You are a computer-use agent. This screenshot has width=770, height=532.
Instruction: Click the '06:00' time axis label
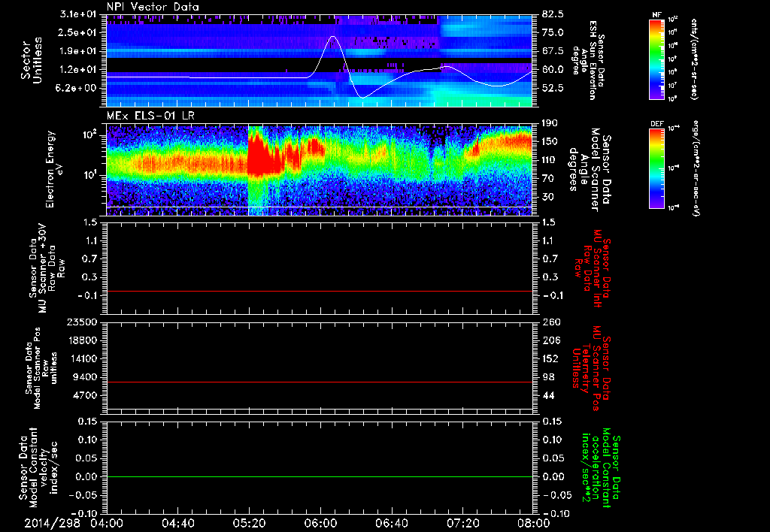(x=320, y=523)
